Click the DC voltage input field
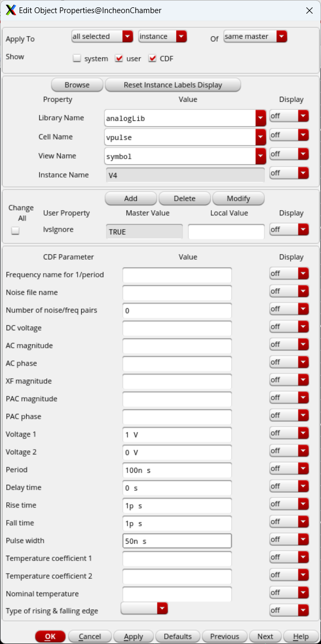Screen dimensions: 321x644 [x=177, y=328]
